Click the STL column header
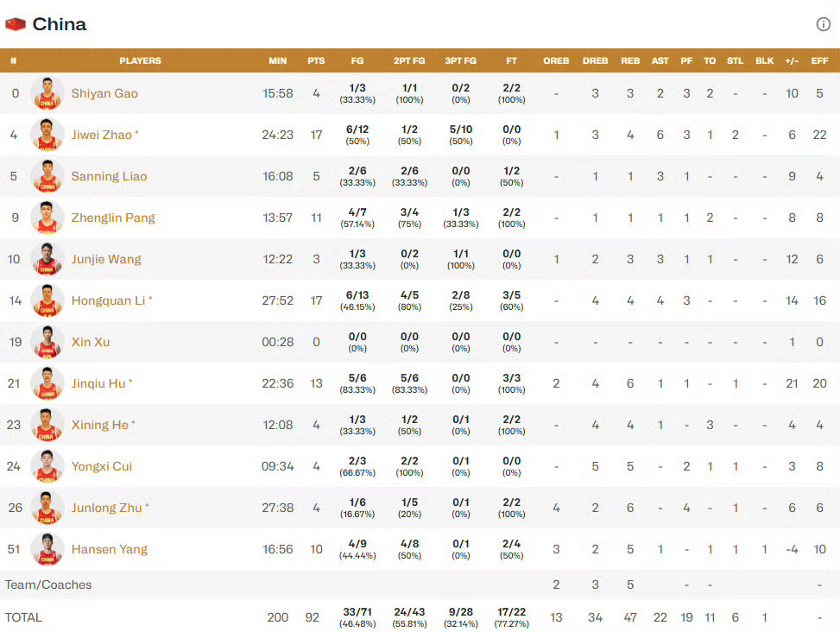840x632 pixels. click(735, 60)
